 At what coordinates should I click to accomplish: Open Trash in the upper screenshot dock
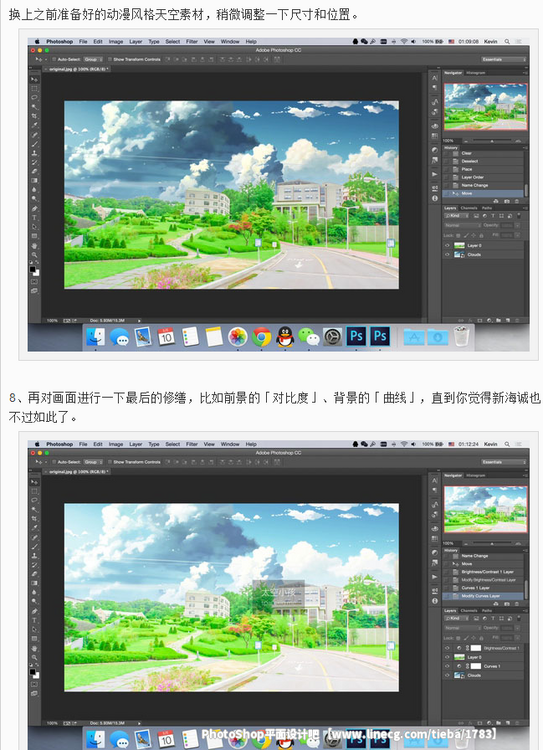coord(461,336)
